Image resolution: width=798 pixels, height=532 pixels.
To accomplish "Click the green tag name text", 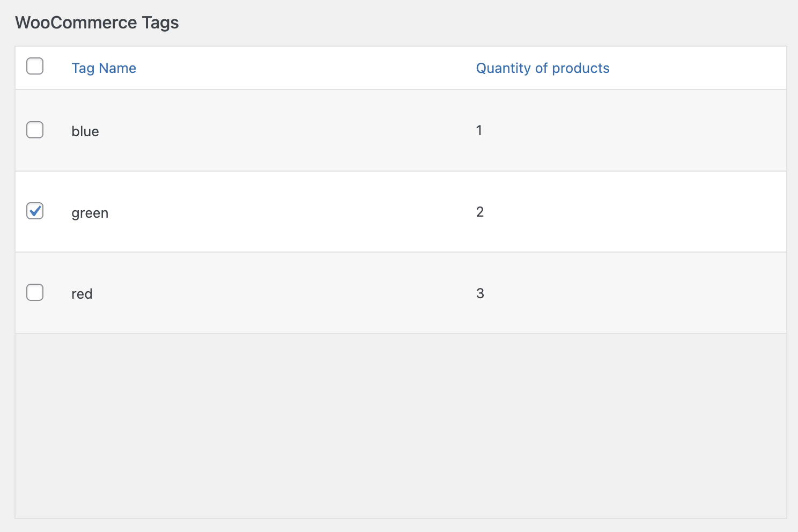I will [x=90, y=213].
